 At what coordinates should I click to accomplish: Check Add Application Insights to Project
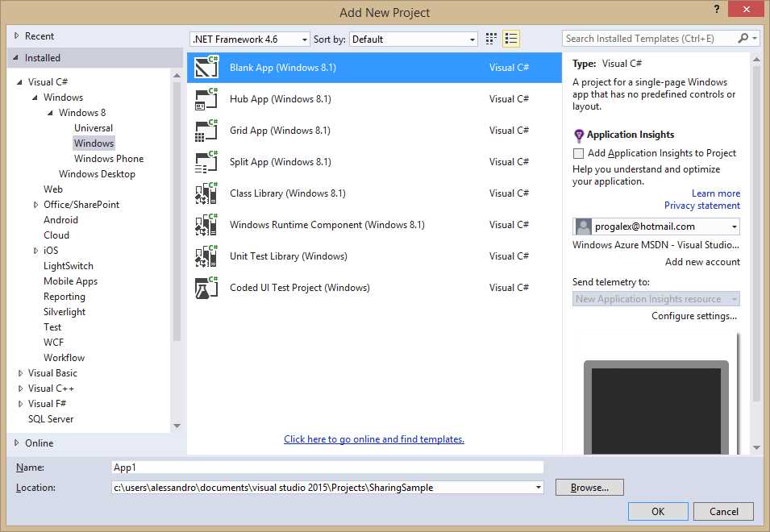click(x=578, y=152)
